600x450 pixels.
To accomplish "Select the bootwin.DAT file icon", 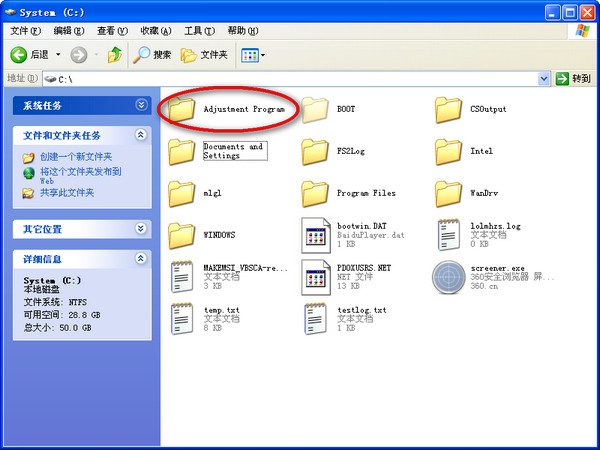I will tap(317, 233).
